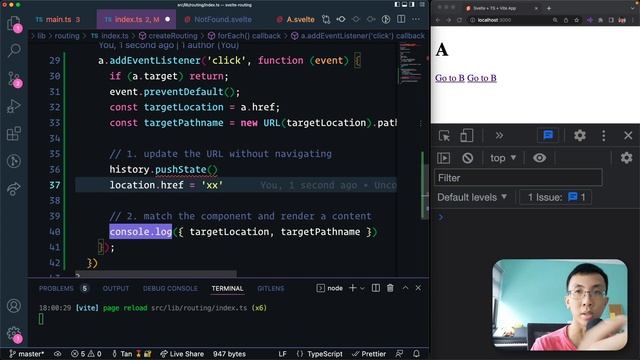640x360 pixels.
Task: Click the master branch status bar item
Action: click(27, 354)
